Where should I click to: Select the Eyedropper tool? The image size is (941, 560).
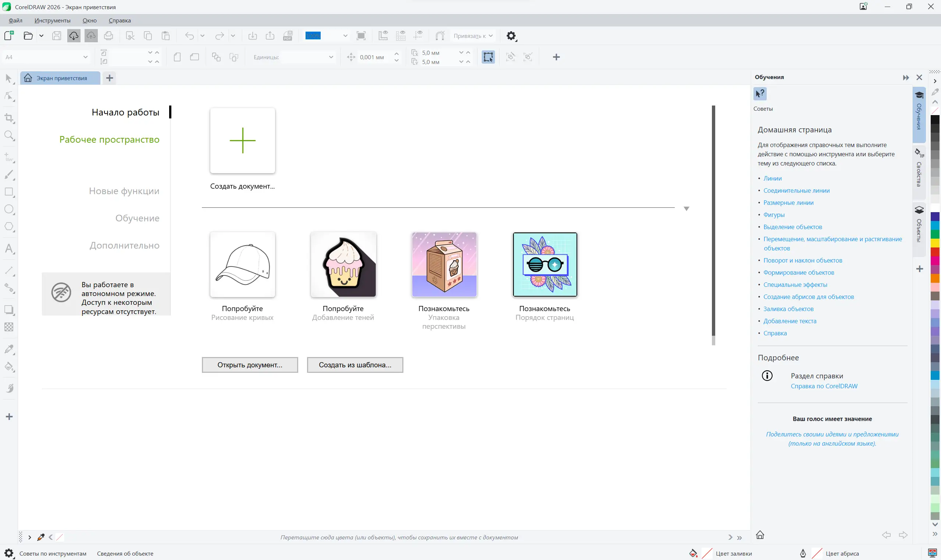pyautogui.click(x=9, y=349)
